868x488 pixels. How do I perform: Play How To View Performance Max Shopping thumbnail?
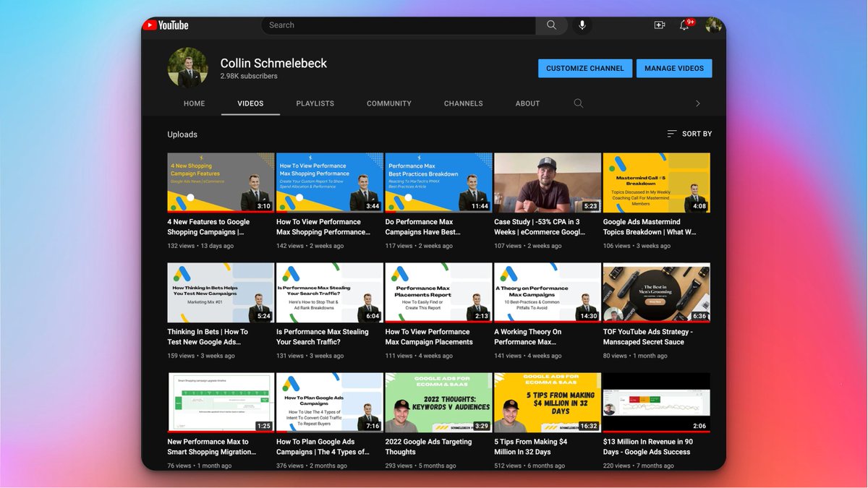[x=330, y=182]
